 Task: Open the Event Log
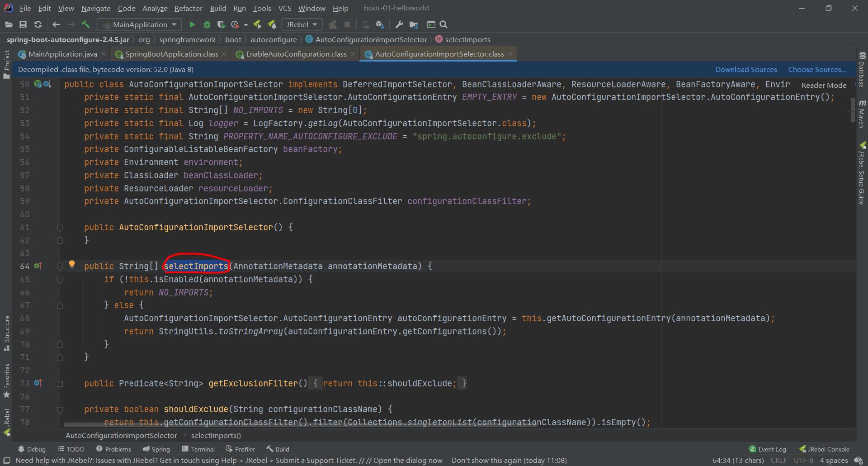(x=768, y=449)
